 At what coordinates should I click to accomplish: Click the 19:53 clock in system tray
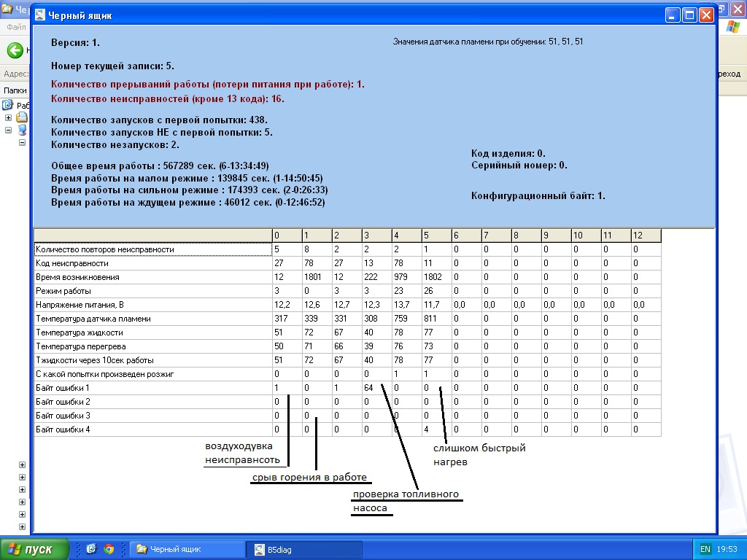point(727,549)
